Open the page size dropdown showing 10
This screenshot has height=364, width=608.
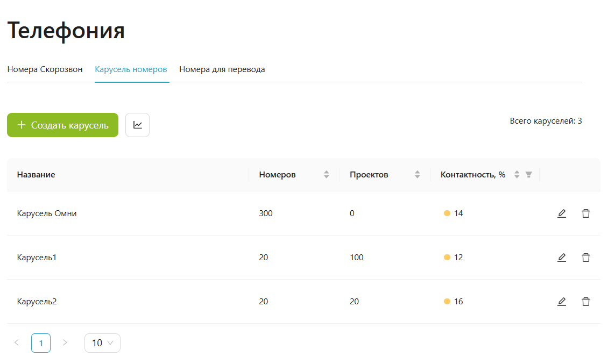pos(102,342)
